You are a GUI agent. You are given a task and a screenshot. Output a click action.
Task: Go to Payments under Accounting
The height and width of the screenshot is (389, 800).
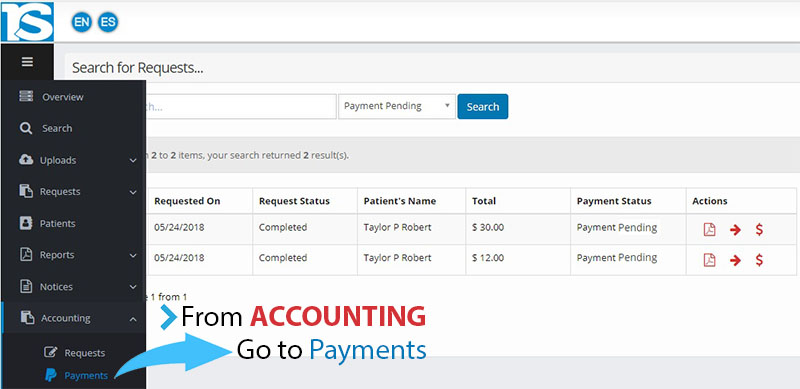[77, 376]
